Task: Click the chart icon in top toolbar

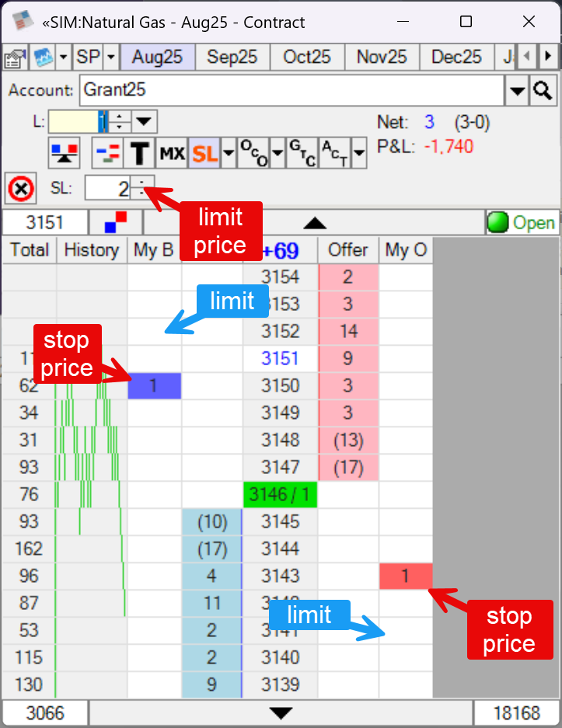Action: [42, 57]
